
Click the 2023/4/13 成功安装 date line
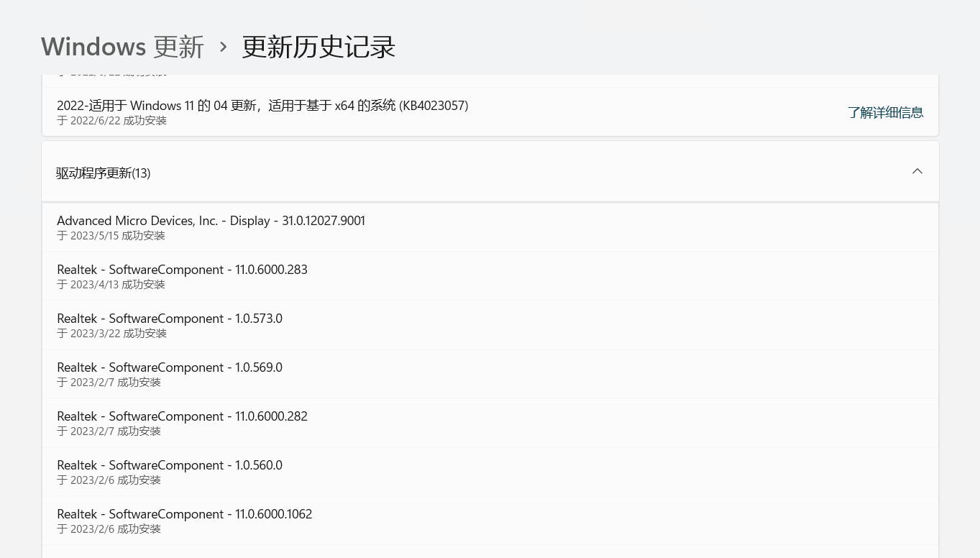click(111, 285)
